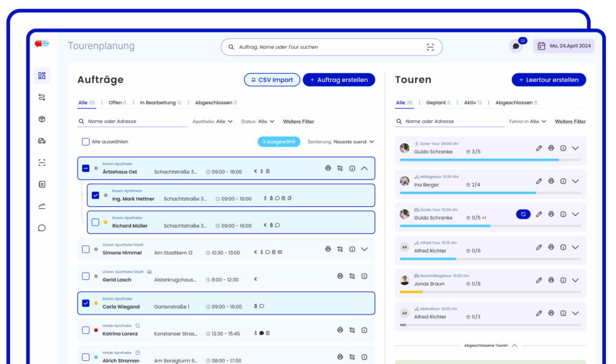Open the scanner icon in sidebar
616x364 pixels.
(x=42, y=162)
